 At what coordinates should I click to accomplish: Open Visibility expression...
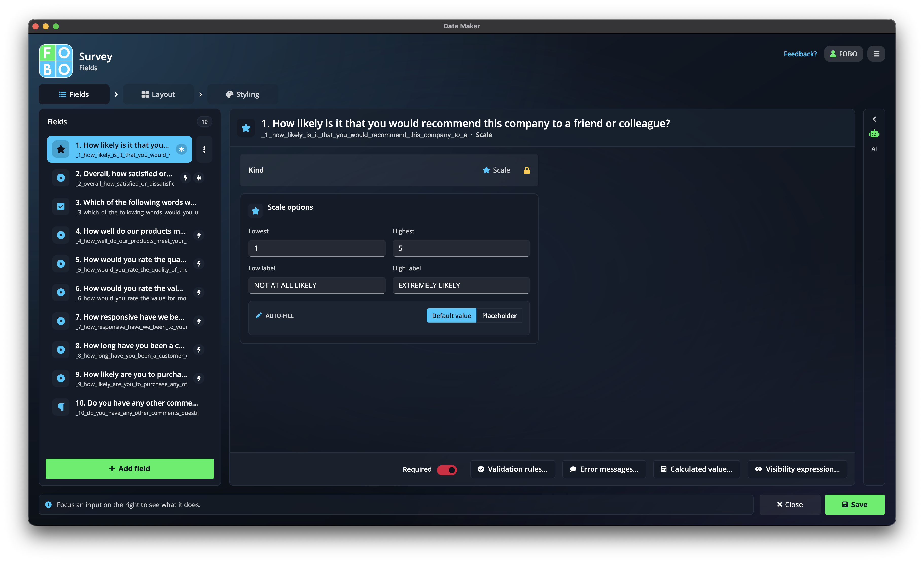[797, 470]
